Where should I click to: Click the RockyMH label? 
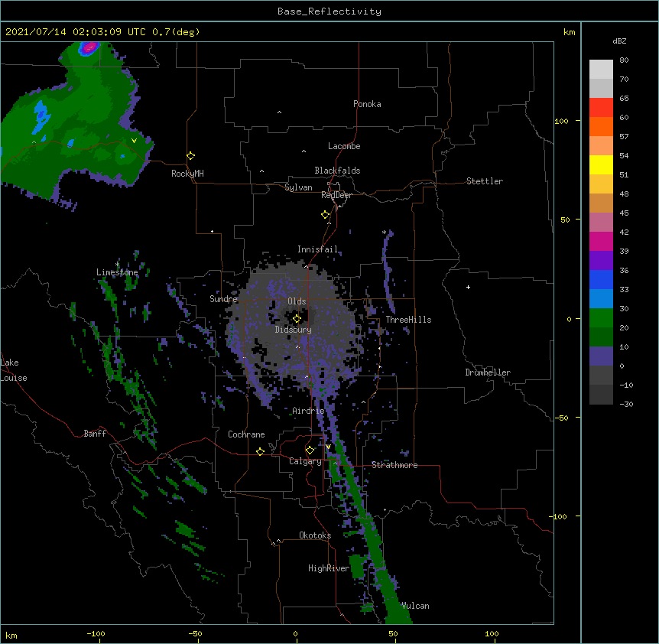coord(187,174)
